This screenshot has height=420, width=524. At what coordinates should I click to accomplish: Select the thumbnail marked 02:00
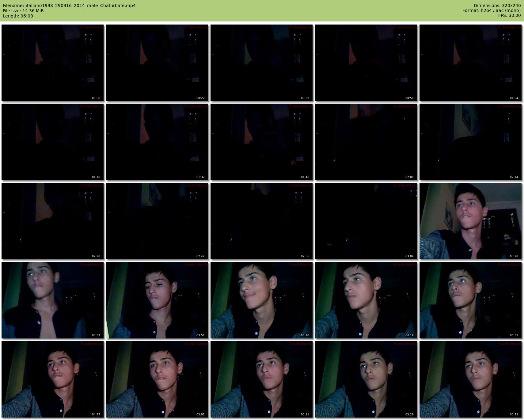pos(366,142)
